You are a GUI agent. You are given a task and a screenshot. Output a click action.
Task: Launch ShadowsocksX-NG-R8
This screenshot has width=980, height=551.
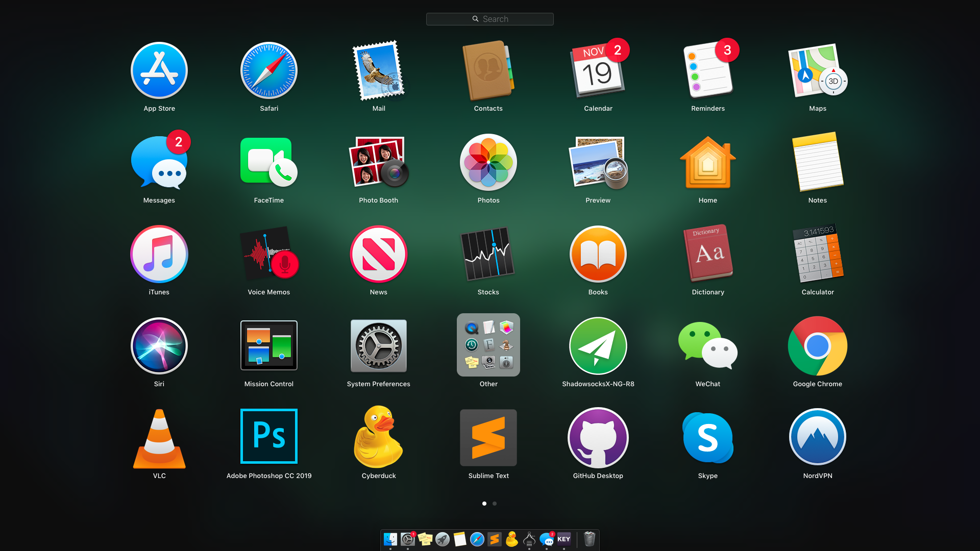click(x=598, y=346)
